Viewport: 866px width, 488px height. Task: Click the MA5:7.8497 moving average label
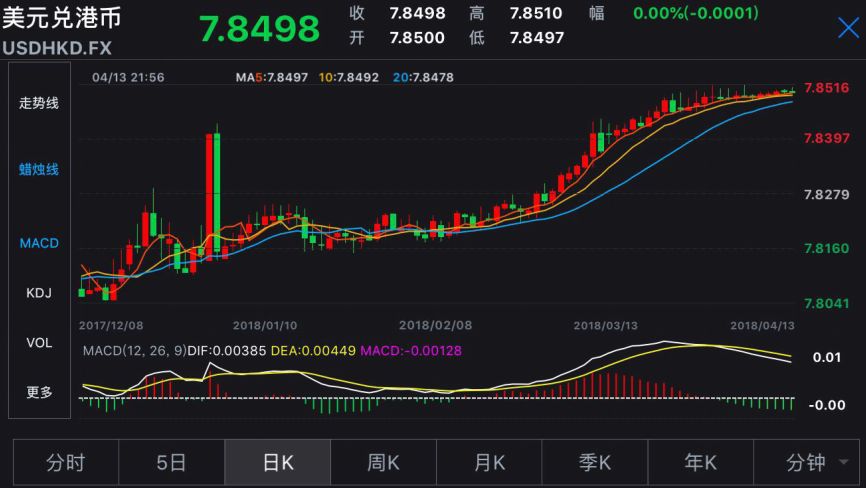click(272, 77)
